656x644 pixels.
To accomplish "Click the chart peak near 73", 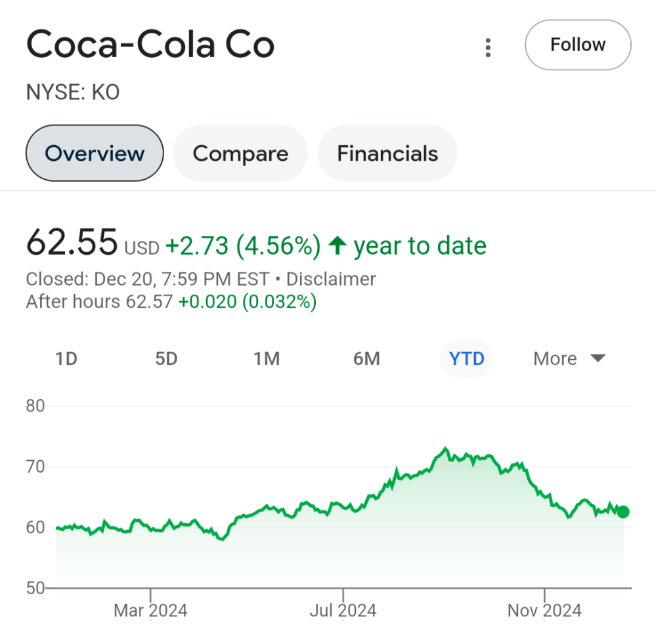I will click(x=445, y=449).
